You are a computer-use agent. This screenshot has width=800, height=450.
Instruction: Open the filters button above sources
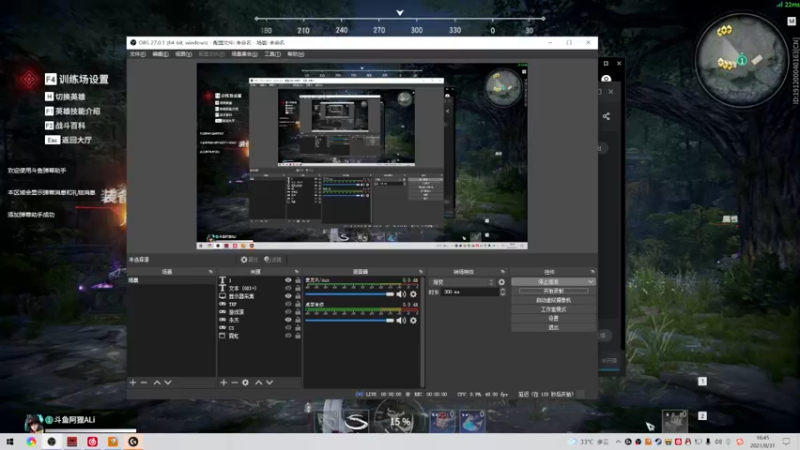273,260
